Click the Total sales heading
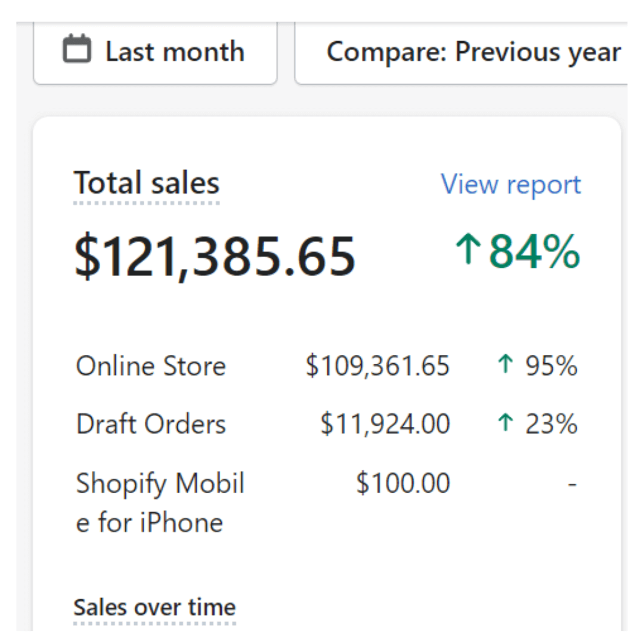The image size is (644, 644). pyautogui.click(x=147, y=183)
